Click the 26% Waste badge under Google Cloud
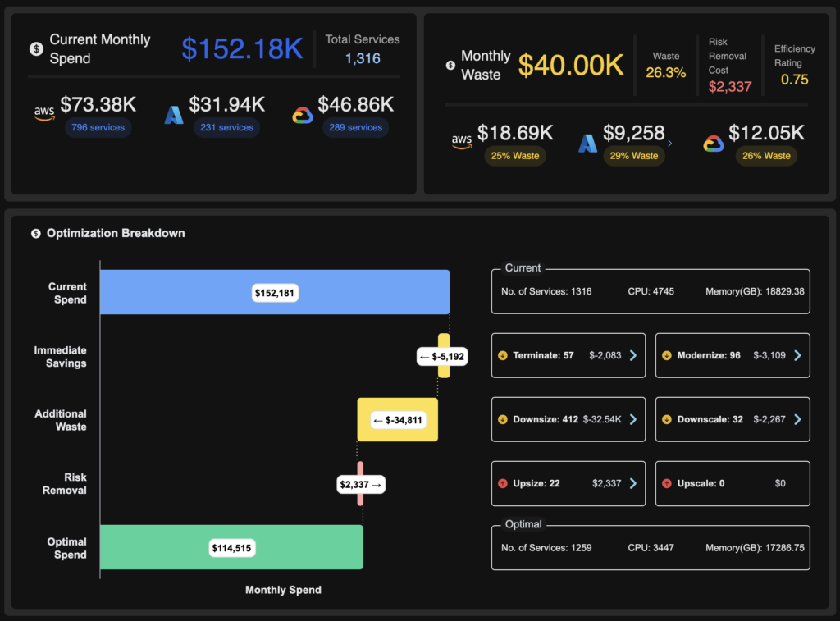The height and width of the screenshot is (621, 840). coord(766,156)
